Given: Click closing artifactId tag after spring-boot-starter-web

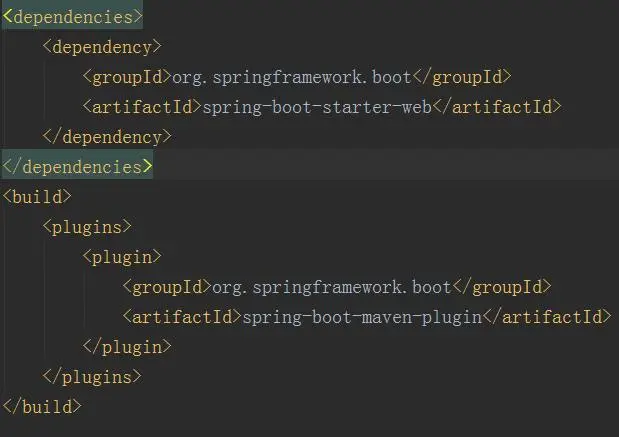Looking at the screenshot, I should pos(497,107).
